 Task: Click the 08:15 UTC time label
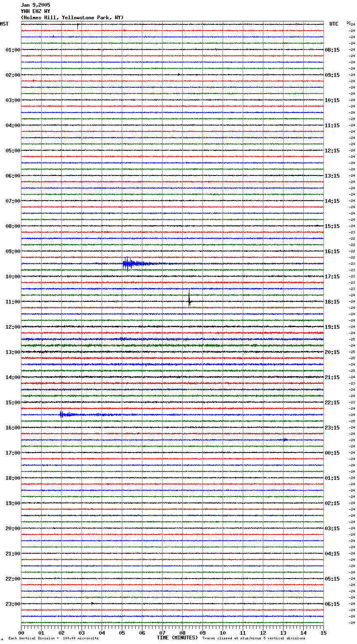pos(332,50)
